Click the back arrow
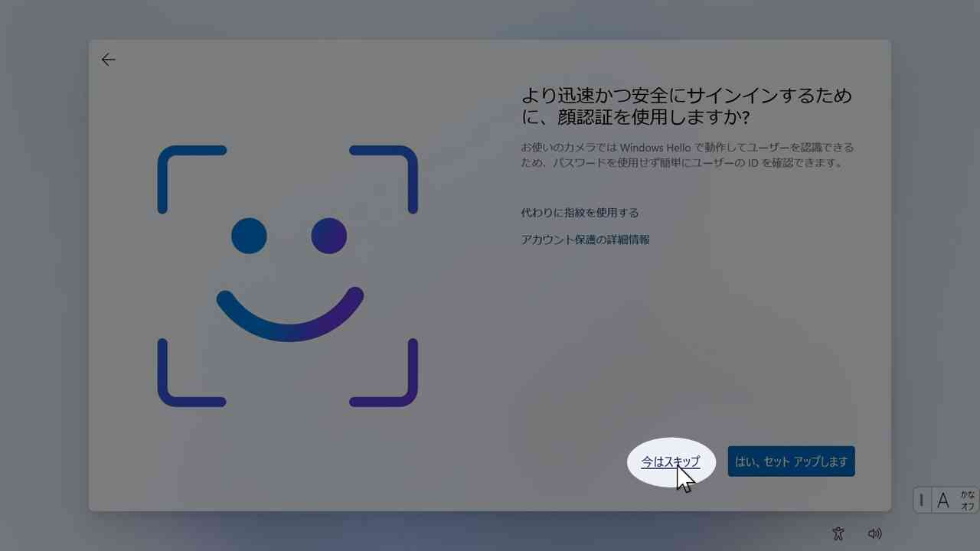This screenshot has height=551, width=980. pos(108,59)
